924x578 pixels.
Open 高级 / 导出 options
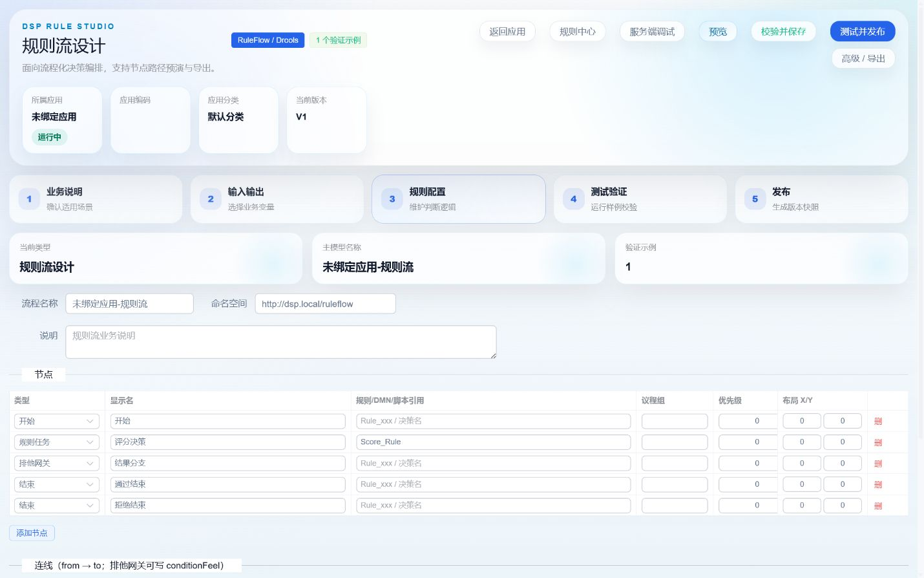863,58
